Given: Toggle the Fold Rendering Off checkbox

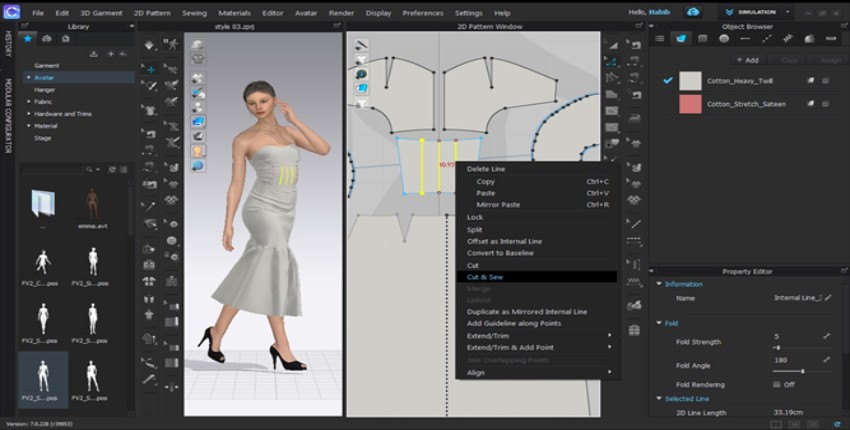Looking at the screenshot, I should point(777,384).
